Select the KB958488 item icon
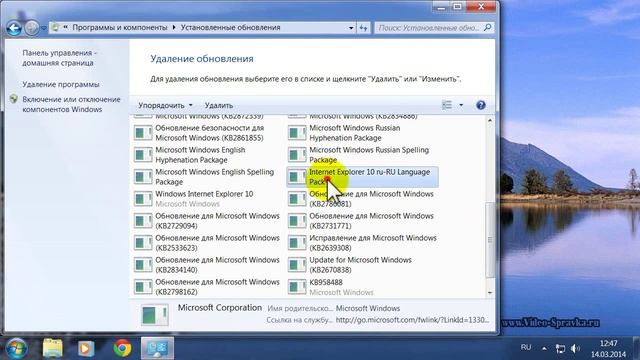This screenshot has width=640, height=360. [x=297, y=287]
